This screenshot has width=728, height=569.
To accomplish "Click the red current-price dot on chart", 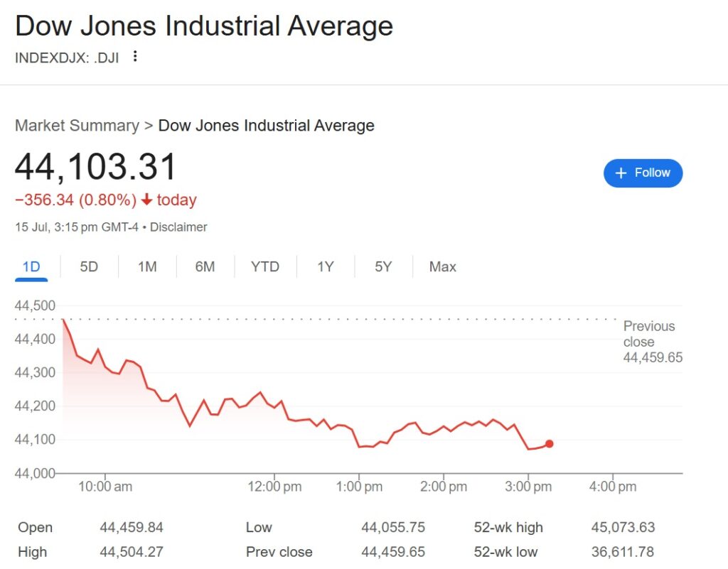I will click(549, 444).
